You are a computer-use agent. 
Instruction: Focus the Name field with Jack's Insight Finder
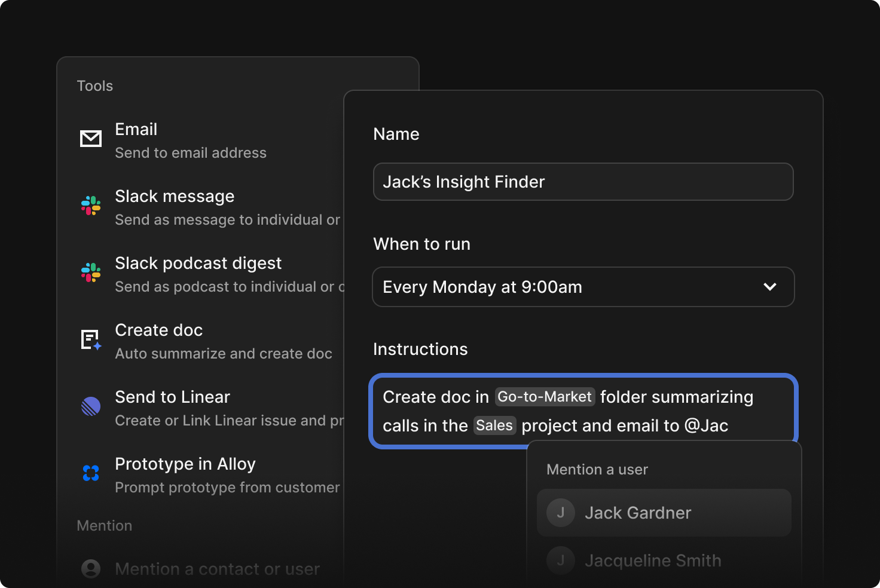[x=583, y=182]
